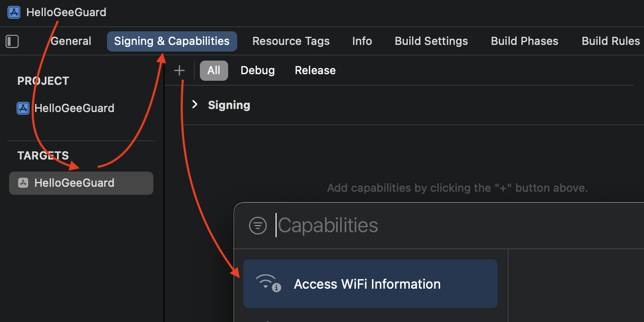Toggle the sidebar panel icon
The image size is (644, 322).
tap(12, 41)
